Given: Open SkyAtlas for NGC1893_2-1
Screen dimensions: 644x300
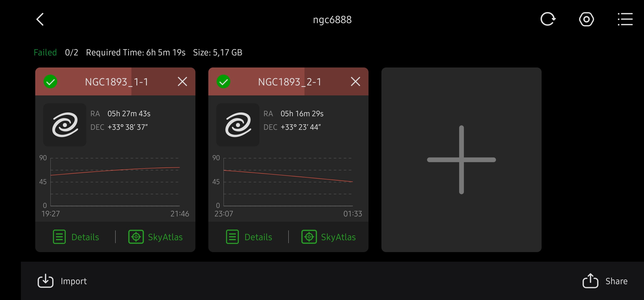Looking at the screenshot, I should click(328, 237).
